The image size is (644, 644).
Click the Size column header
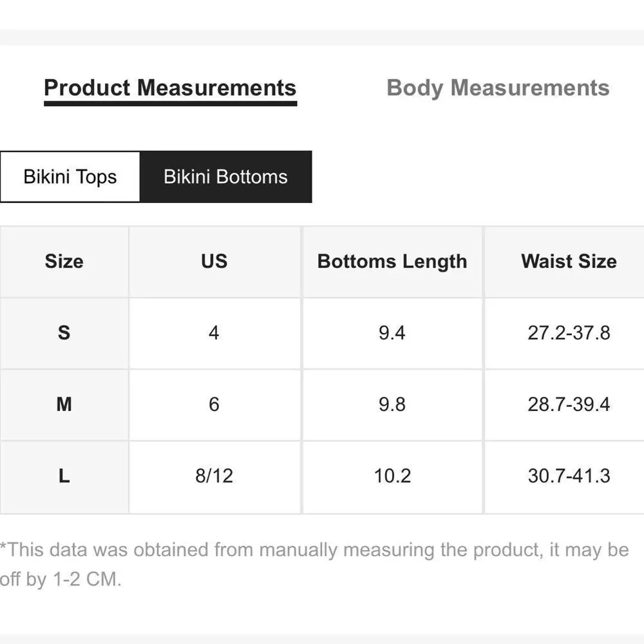click(64, 261)
